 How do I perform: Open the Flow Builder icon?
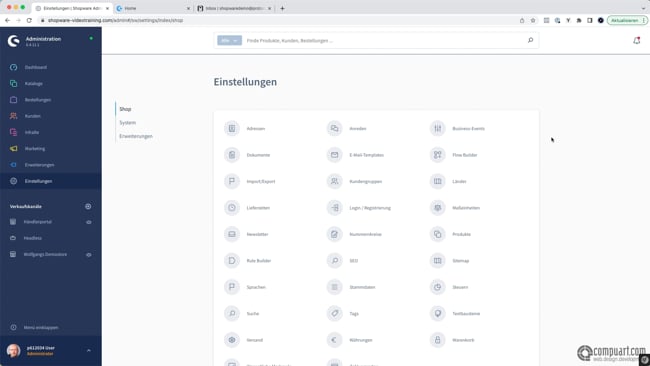coord(437,155)
